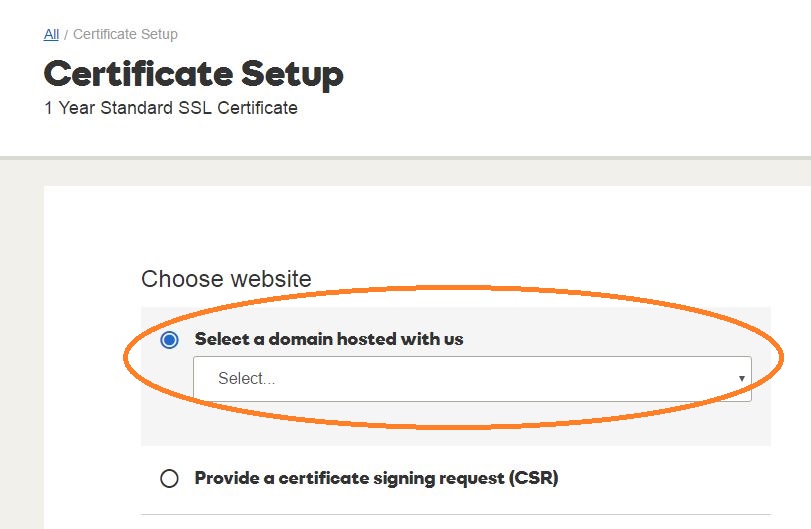Click the Provide a certificate signing request label

pyautogui.click(x=376, y=478)
